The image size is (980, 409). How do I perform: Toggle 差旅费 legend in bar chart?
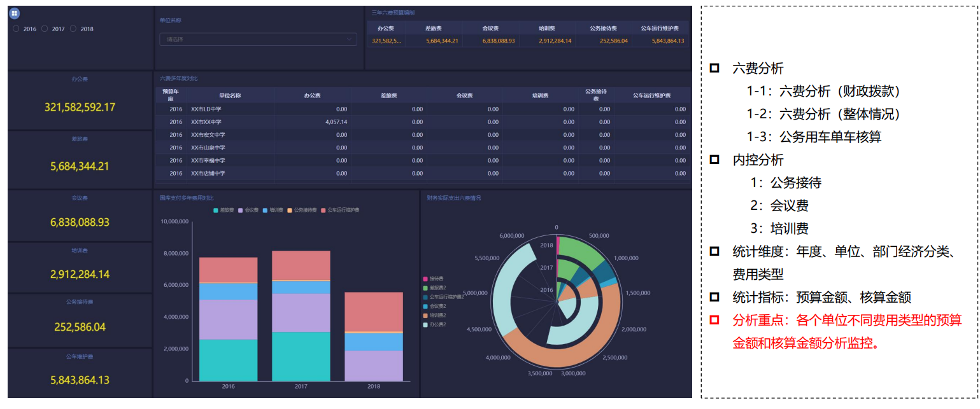[x=224, y=210]
